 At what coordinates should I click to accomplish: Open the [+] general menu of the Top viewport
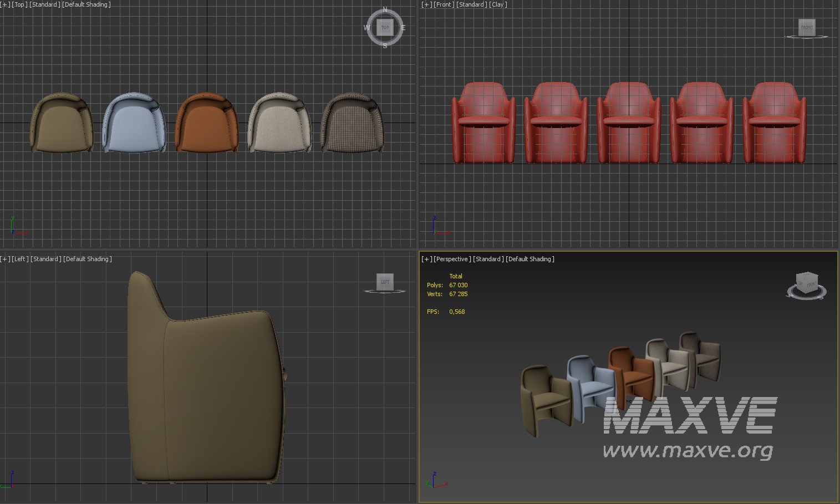point(4,4)
